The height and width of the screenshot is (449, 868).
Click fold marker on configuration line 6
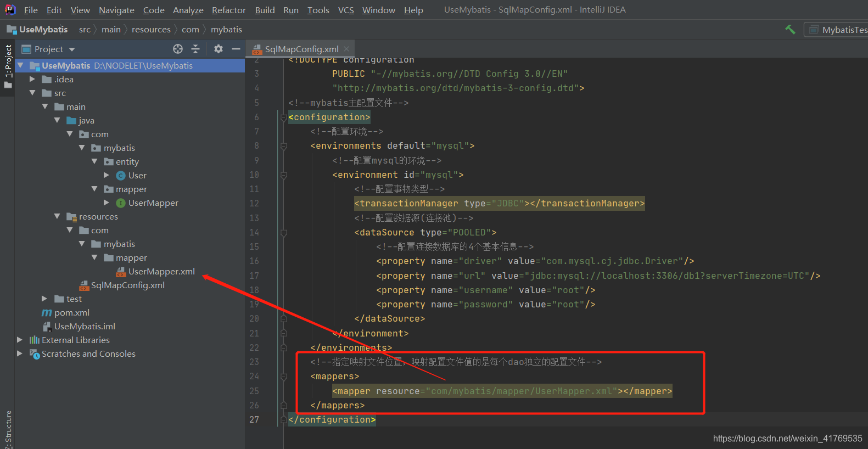pyautogui.click(x=283, y=117)
